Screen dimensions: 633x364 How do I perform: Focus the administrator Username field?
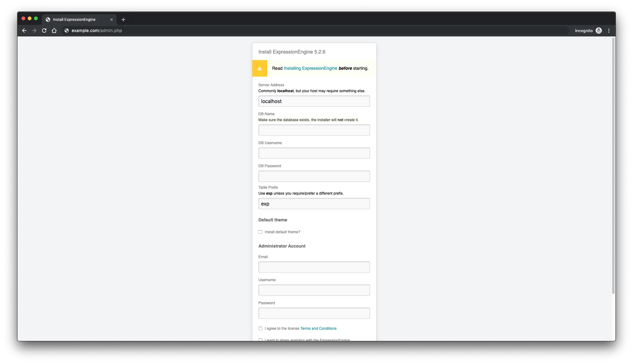pos(314,290)
